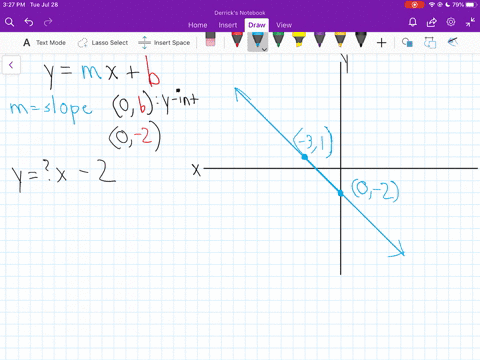The width and height of the screenshot is (480, 360).
Task: Expand blue pen options chevron
Action: click(x=264, y=49)
